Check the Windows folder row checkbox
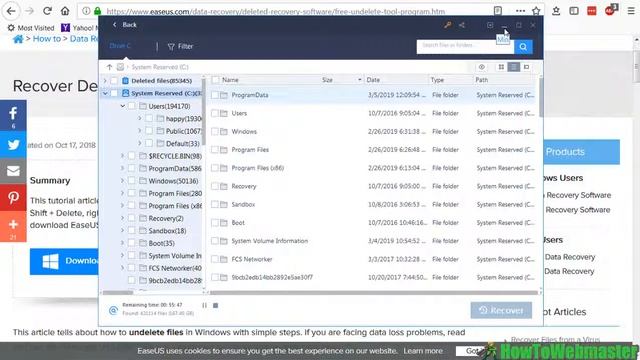 click(215, 131)
